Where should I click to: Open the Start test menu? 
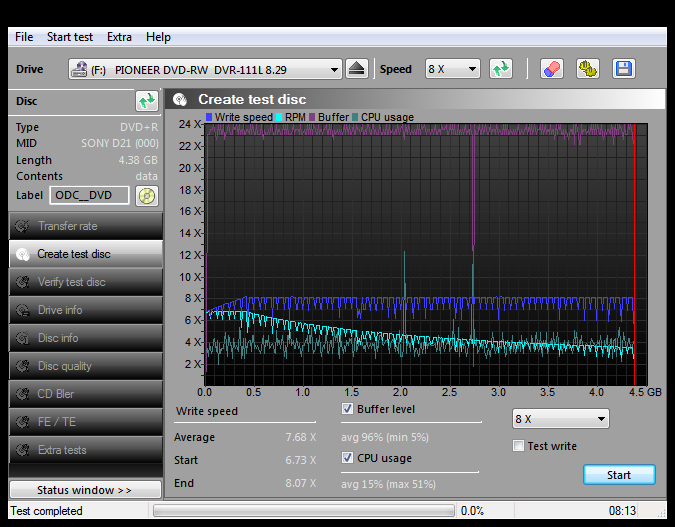point(70,37)
